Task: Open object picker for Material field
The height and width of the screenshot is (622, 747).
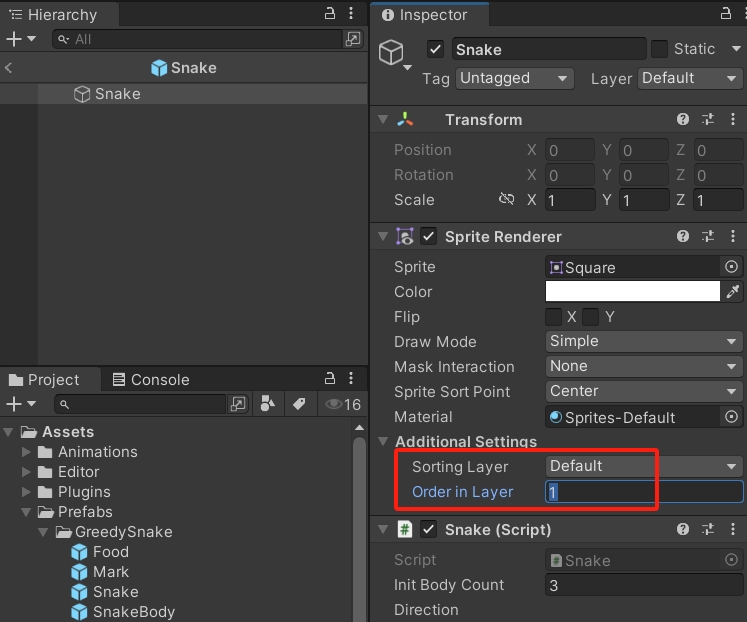Action: coord(731,417)
